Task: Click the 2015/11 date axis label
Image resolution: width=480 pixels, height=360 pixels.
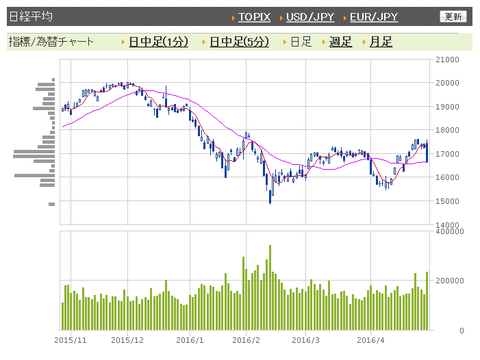Action: pyautogui.click(x=70, y=340)
